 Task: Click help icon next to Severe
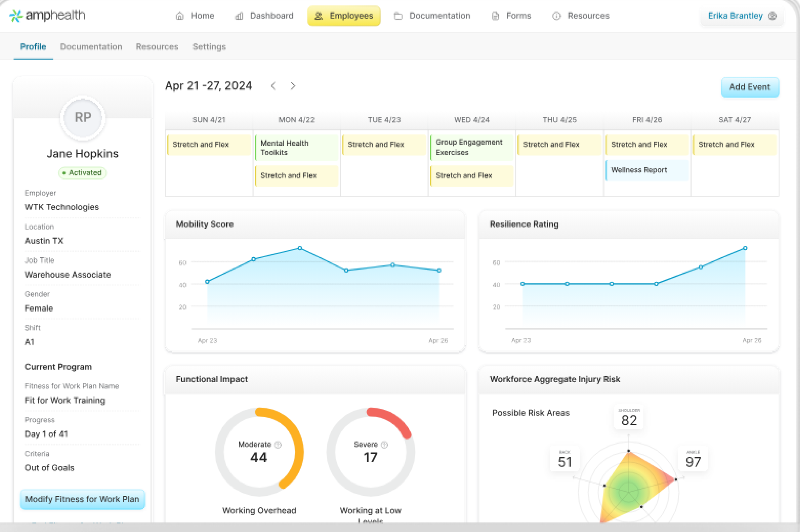(384, 444)
